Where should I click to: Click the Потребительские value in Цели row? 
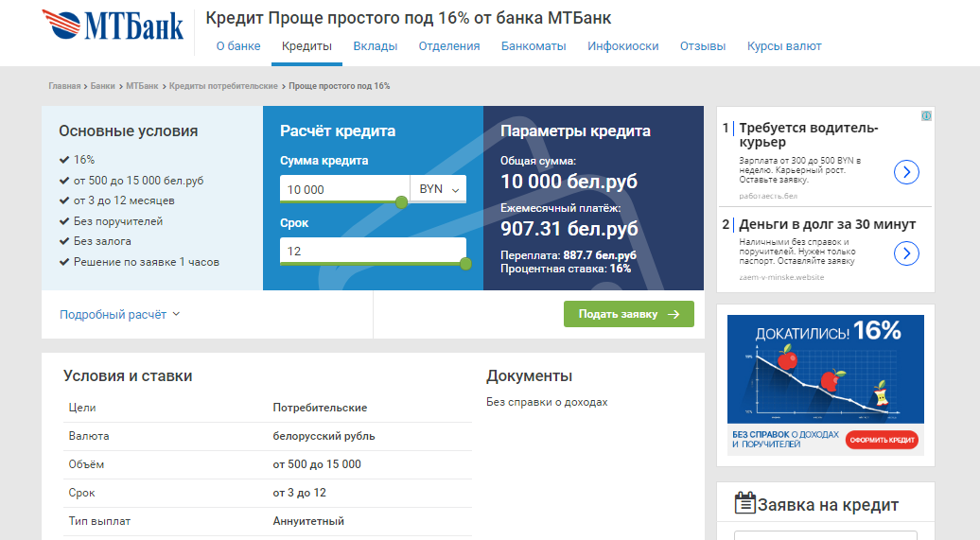coord(320,408)
